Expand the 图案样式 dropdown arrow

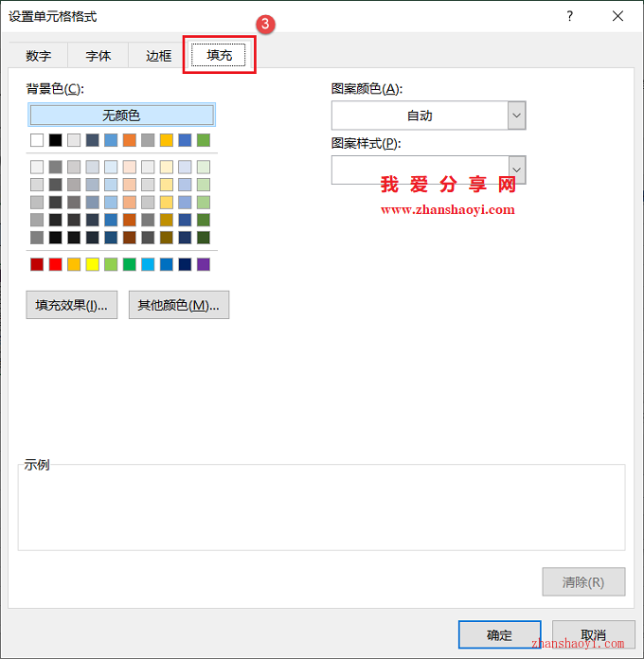(x=517, y=169)
